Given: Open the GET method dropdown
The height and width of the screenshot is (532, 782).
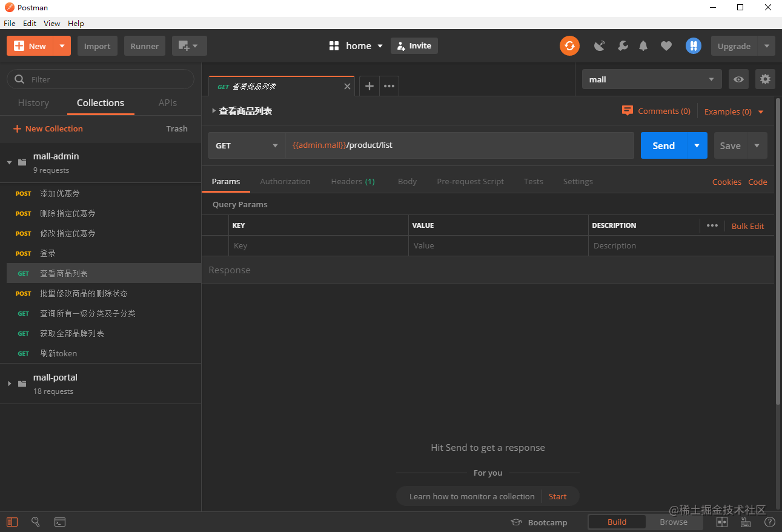Looking at the screenshot, I should [247, 145].
